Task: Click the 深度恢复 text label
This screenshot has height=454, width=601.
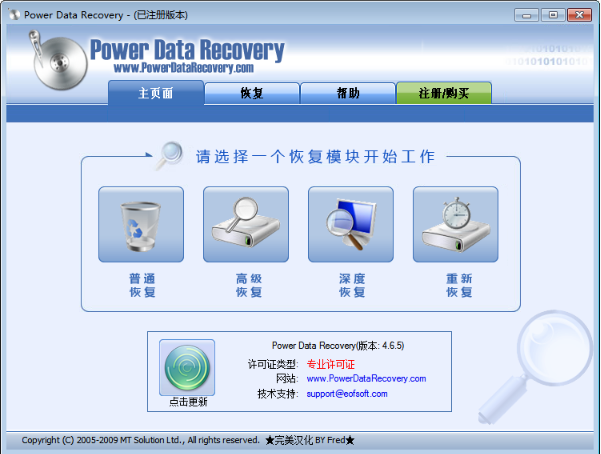Action: point(352,285)
